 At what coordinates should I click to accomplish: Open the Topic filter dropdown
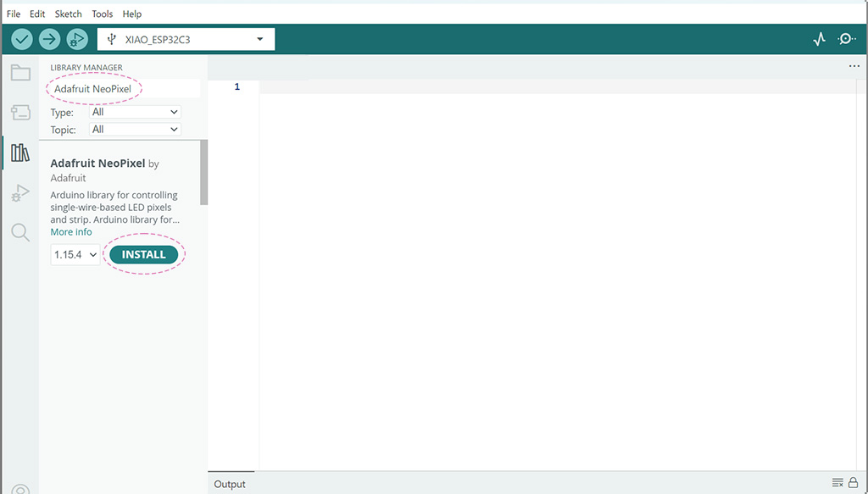(135, 130)
